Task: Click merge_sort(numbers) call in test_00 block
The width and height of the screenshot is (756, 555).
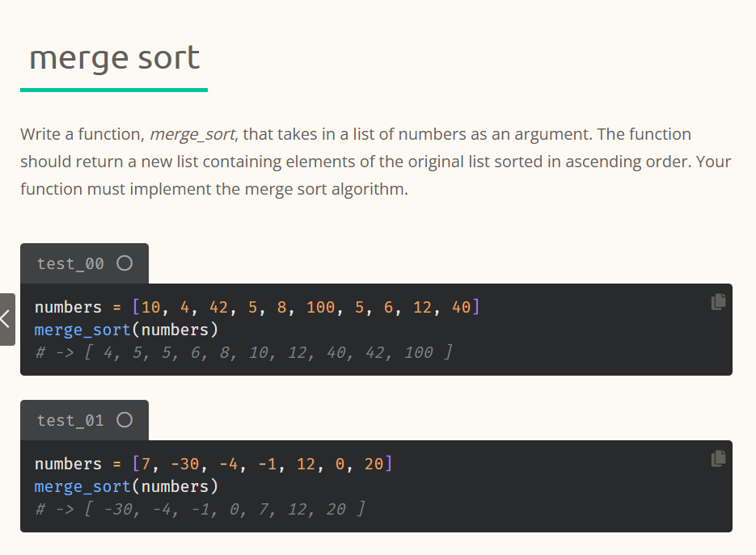Action: 126,330
